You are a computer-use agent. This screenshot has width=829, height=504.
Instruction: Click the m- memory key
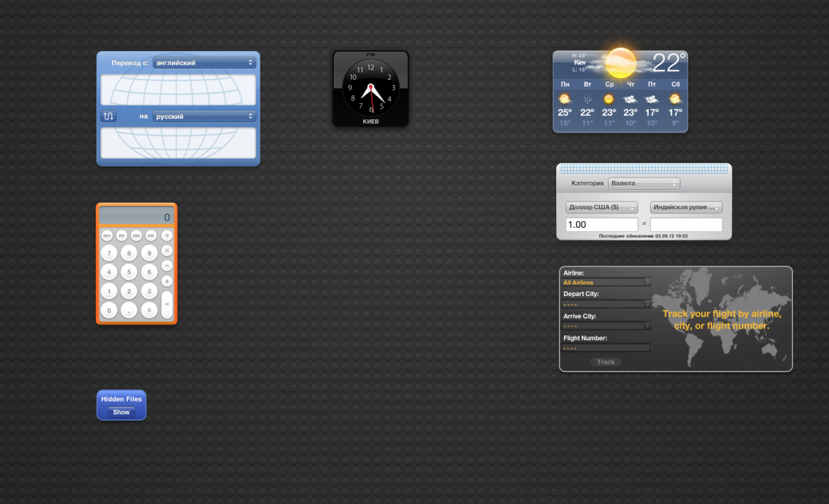point(122,235)
